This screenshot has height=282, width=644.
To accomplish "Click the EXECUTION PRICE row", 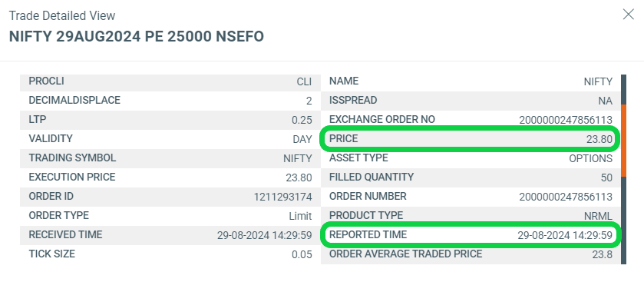I will click(170, 177).
